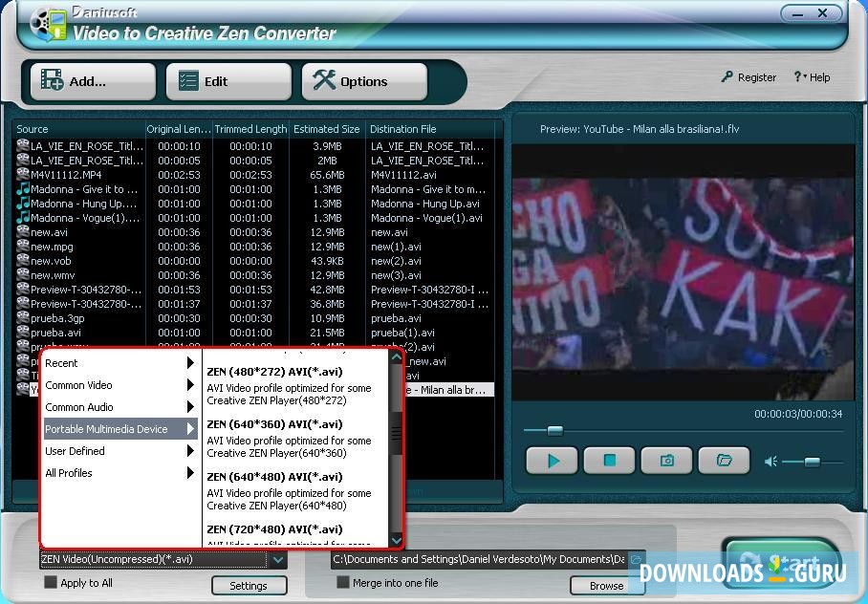The width and height of the screenshot is (868, 604).
Task: Mute audio with the speaker icon
Action: click(x=770, y=462)
